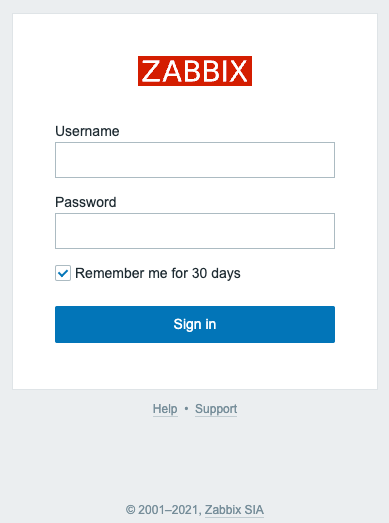Click the blue Sign in button
This screenshot has height=523, width=389.
coord(195,324)
